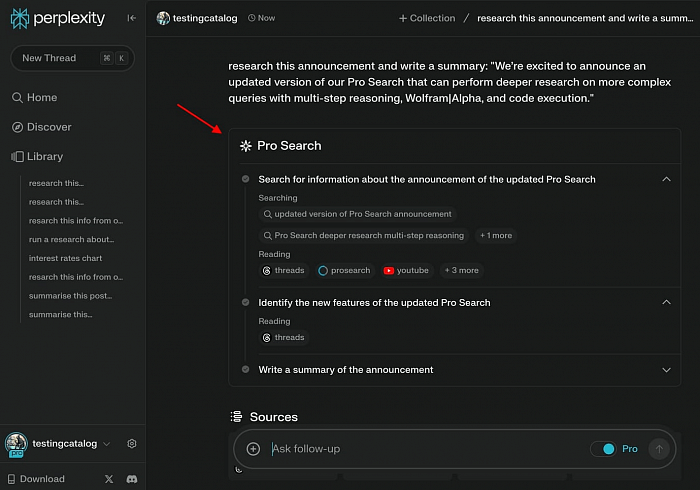Screen dimensions: 700x490
Task: Open threads source under Identify new features
Action: pyautogui.click(x=284, y=338)
